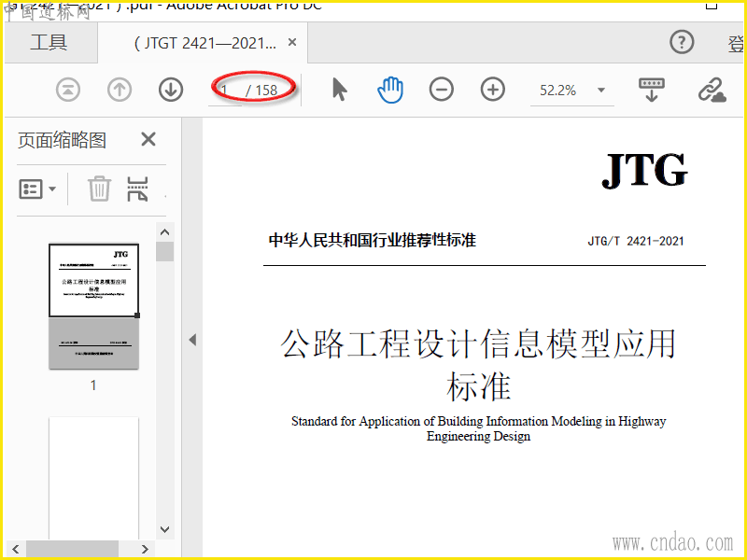
Task: Show previous page with up arrow
Action: click(120, 90)
